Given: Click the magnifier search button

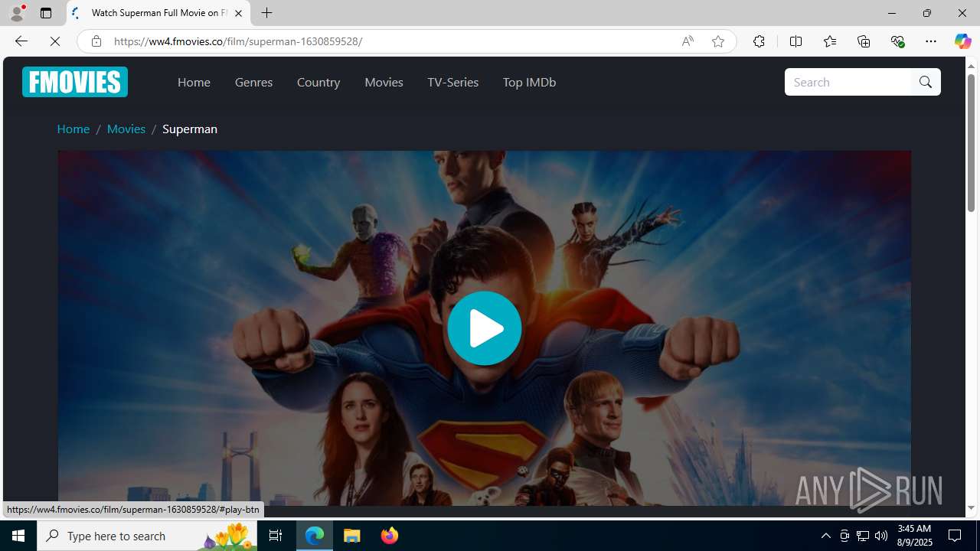Looking at the screenshot, I should coord(926,82).
